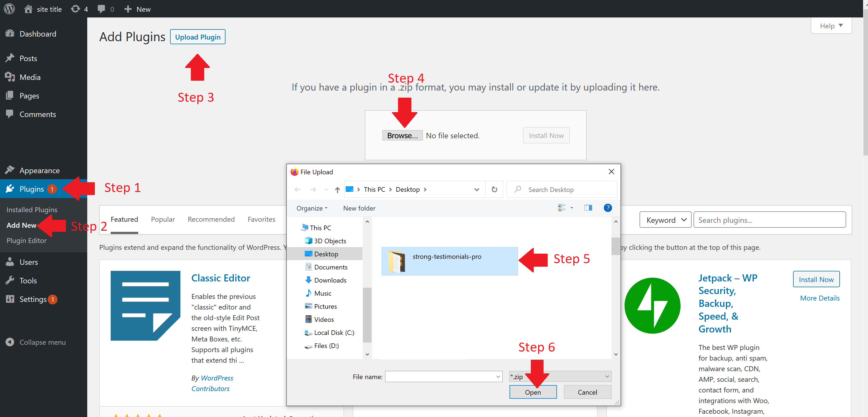Open the dialog help icon
The image size is (868, 417).
click(608, 208)
